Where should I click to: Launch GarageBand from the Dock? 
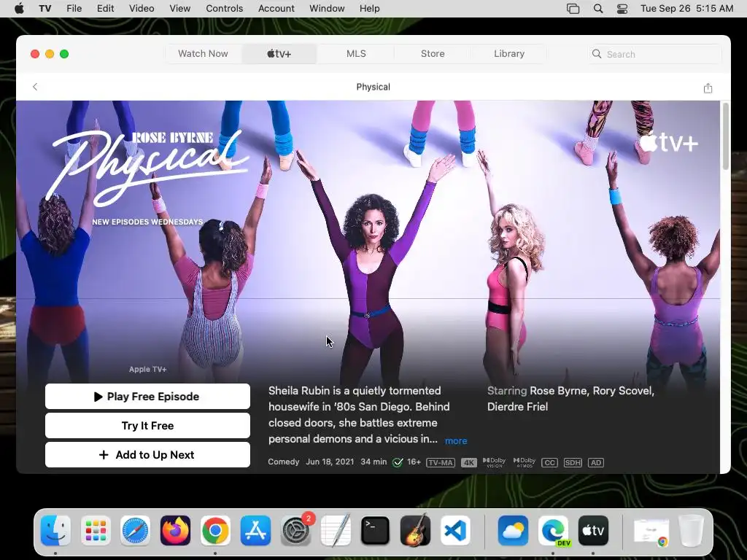pos(415,530)
